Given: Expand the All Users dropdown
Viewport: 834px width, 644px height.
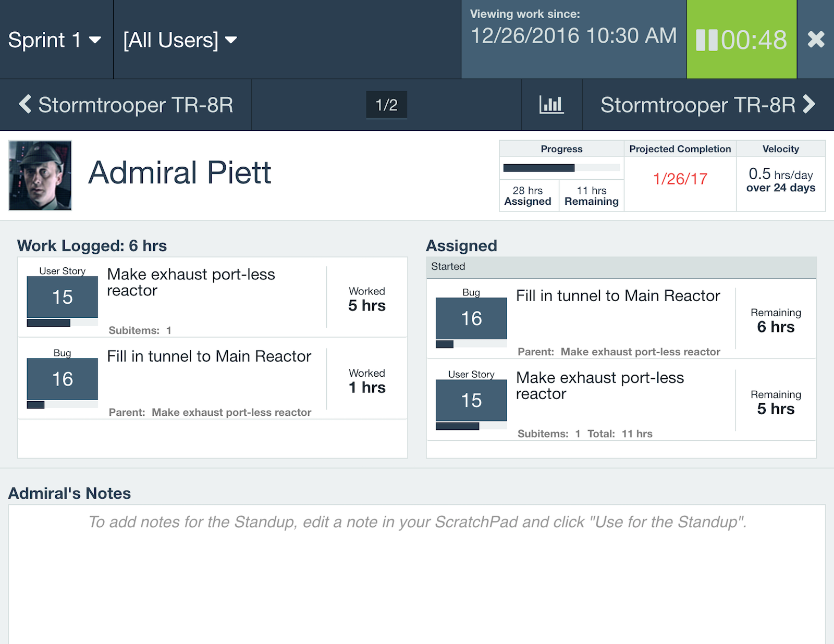Looking at the screenshot, I should pyautogui.click(x=180, y=40).
